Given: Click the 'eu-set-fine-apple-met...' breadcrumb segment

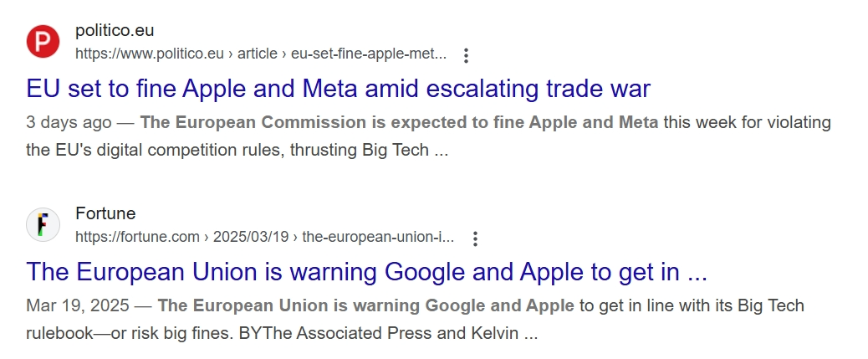Looking at the screenshot, I should 369,54.
